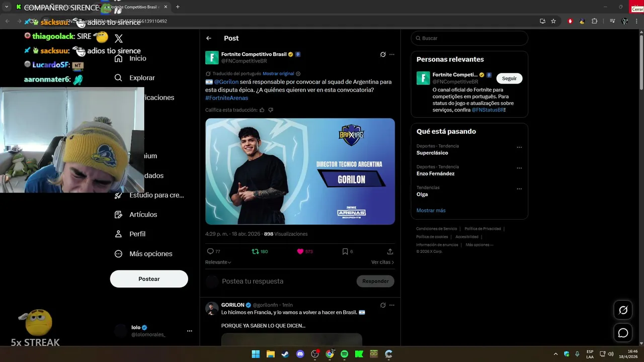Open Superclásico trend options
This screenshot has width=644, height=362.
pos(519,148)
